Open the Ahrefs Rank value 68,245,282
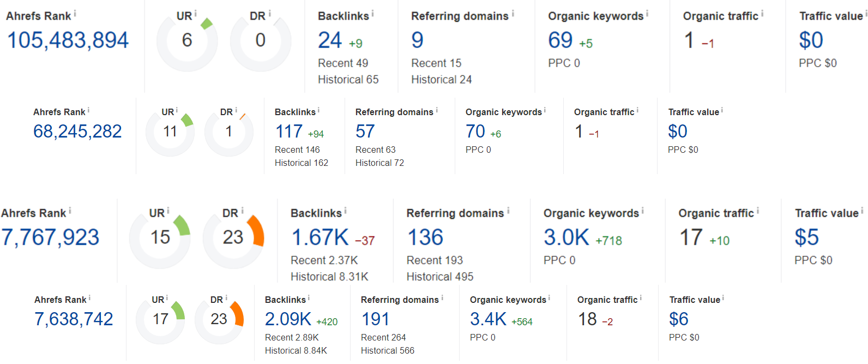Screen dimensions: 868x364 (x=77, y=132)
